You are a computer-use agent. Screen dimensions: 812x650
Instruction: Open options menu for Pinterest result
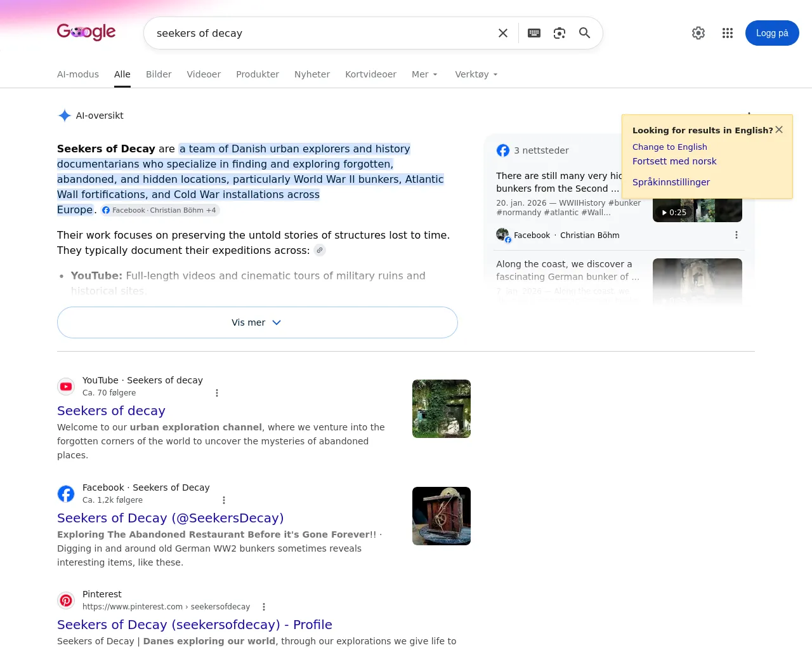coord(264,607)
